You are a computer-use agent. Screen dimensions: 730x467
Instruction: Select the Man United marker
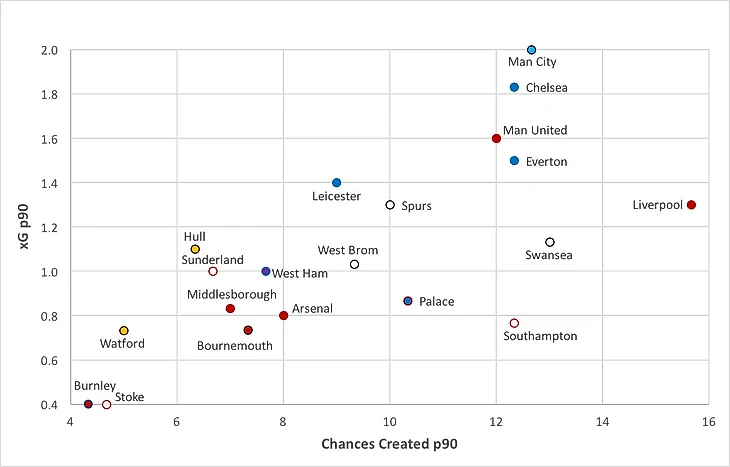[x=496, y=138]
